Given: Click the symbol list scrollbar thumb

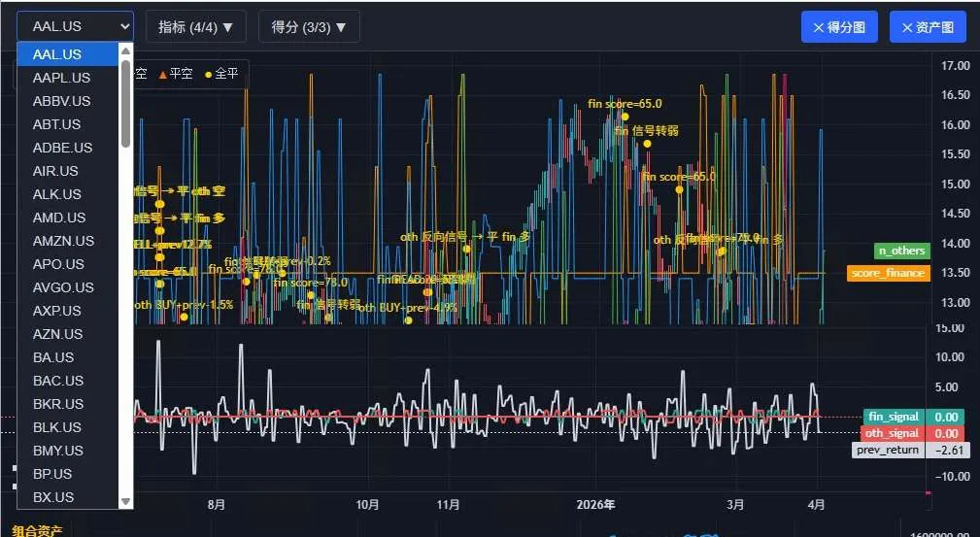Looking at the screenshot, I should click(125, 103).
